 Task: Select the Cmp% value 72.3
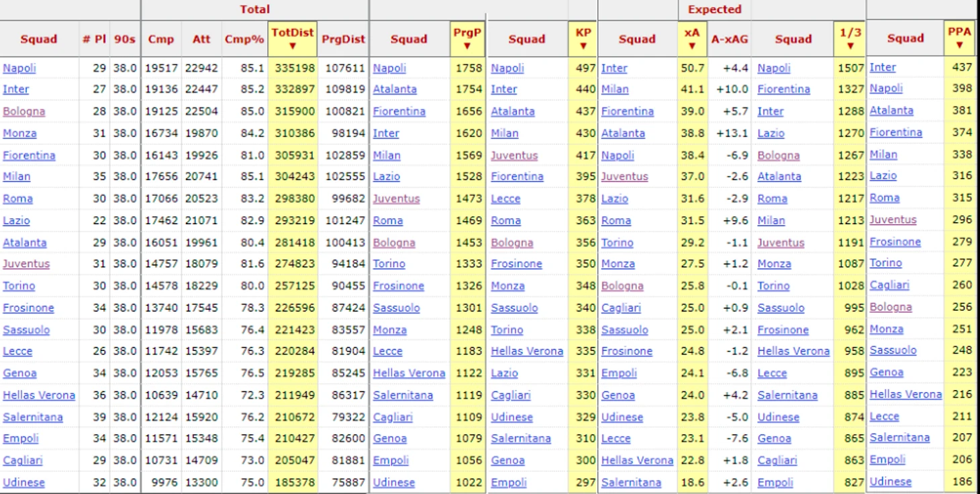252,395
